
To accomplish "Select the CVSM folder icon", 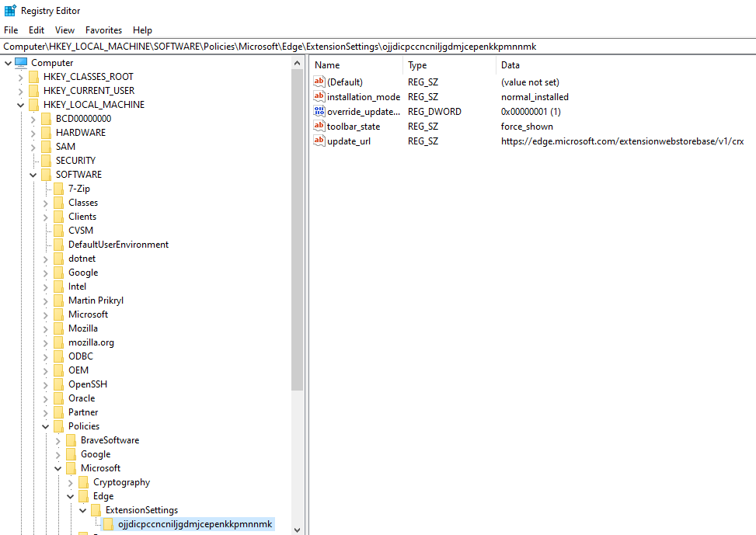I will (59, 231).
